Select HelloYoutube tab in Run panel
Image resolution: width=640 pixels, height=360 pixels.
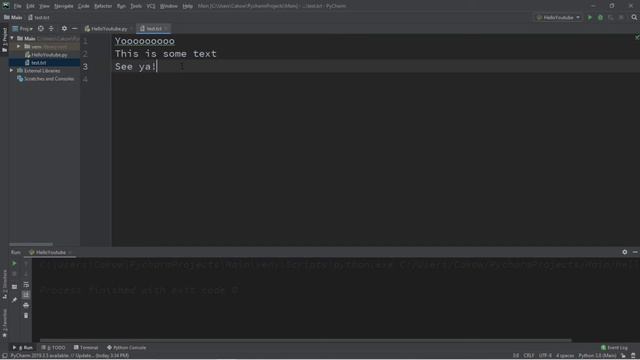click(51, 253)
